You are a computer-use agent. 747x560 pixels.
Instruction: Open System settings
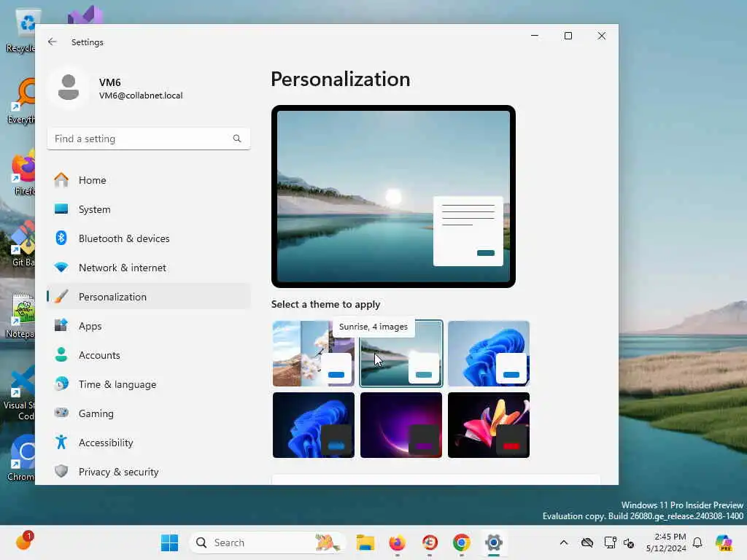tap(149, 209)
